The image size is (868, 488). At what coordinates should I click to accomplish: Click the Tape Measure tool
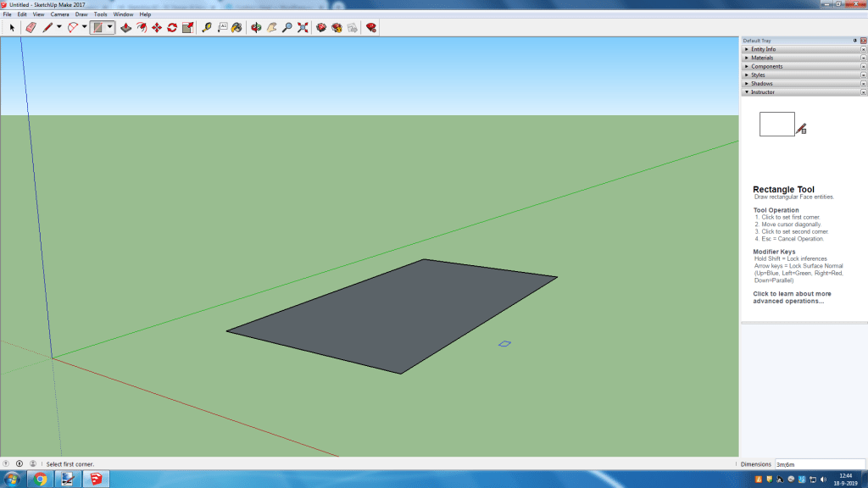tap(207, 27)
